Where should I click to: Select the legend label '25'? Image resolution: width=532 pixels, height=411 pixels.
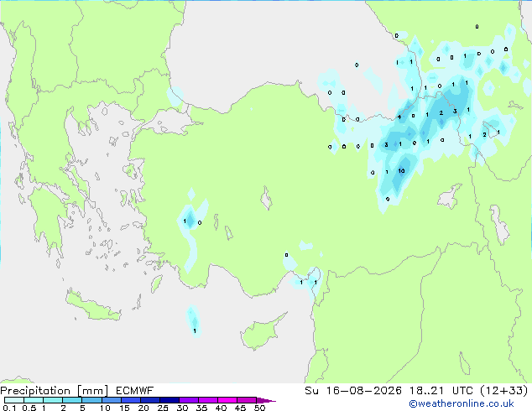click(x=163, y=408)
